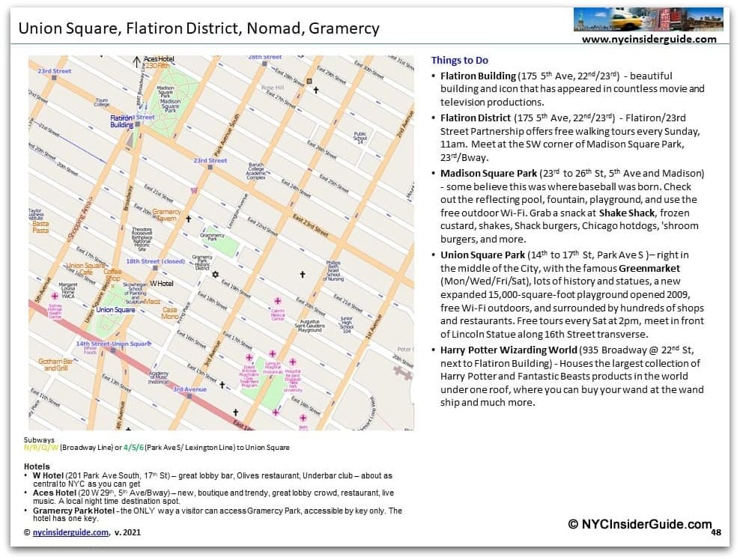Click the Maoz map label
This screenshot has width=740, height=560.
point(153,301)
